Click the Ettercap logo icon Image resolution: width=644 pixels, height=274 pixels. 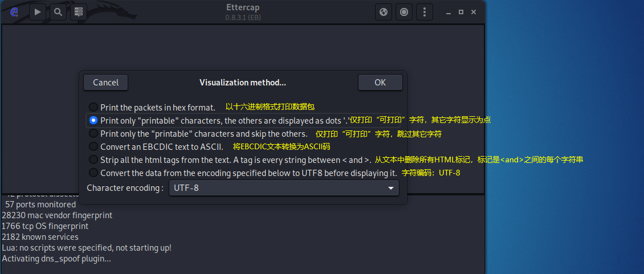pyautogui.click(x=14, y=12)
